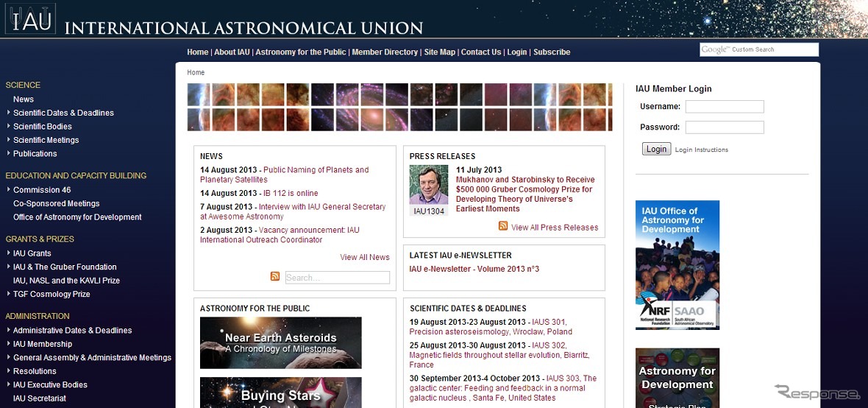Open Public Naming of Planets news link

[x=285, y=175]
